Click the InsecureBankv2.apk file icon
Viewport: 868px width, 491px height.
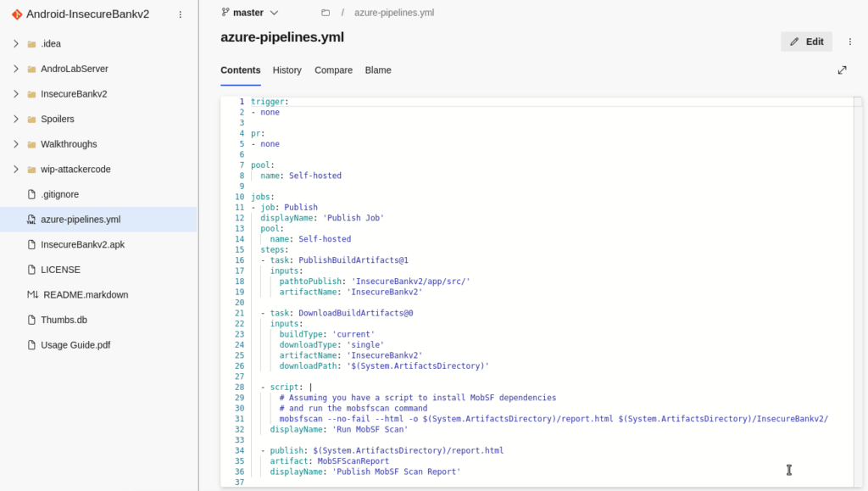[x=31, y=245]
